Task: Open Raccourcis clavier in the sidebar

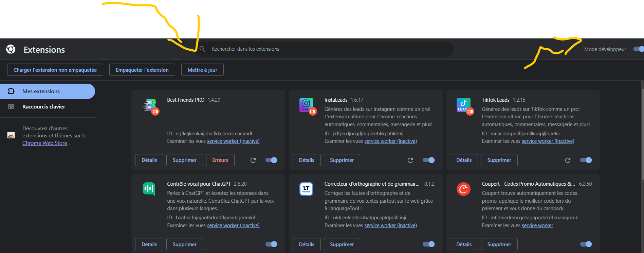Action: pyautogui.click(x=48, y=106)
